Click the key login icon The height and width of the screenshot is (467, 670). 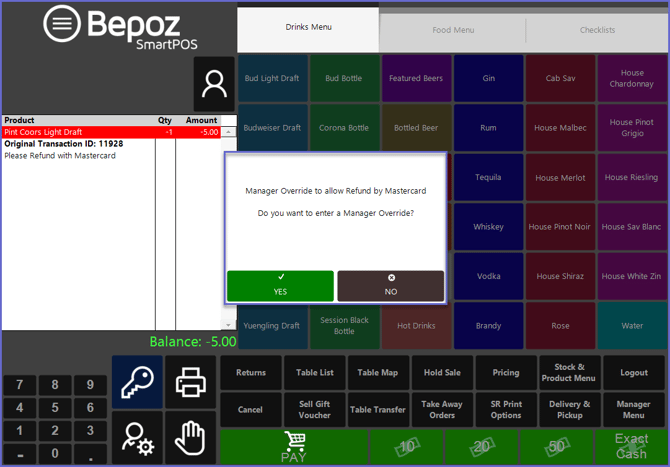click(137, 381)
